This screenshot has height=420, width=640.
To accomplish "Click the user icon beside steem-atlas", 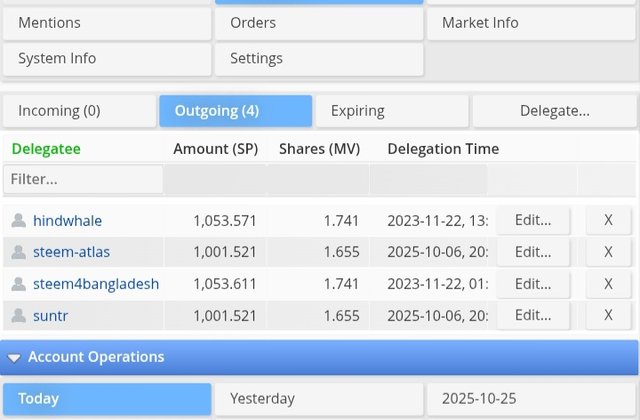I will tap(18, 252).
